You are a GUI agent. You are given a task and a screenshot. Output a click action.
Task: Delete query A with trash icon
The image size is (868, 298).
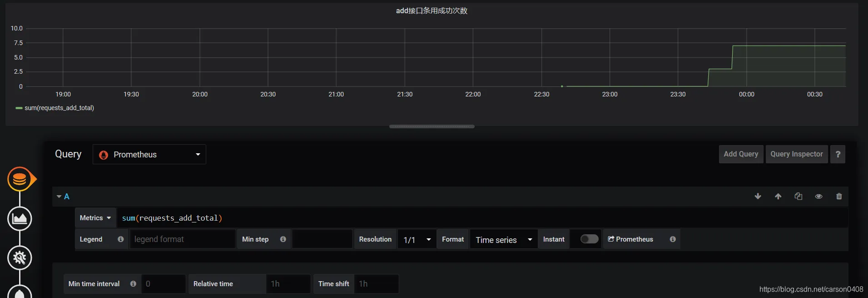point(839,197)
